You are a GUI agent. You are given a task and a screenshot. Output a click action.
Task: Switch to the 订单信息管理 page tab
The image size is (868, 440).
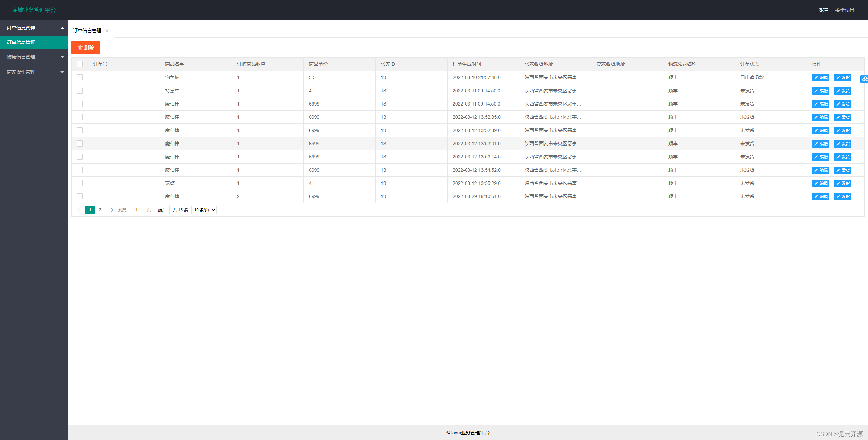pyautogui.click(x=87, y=31)
